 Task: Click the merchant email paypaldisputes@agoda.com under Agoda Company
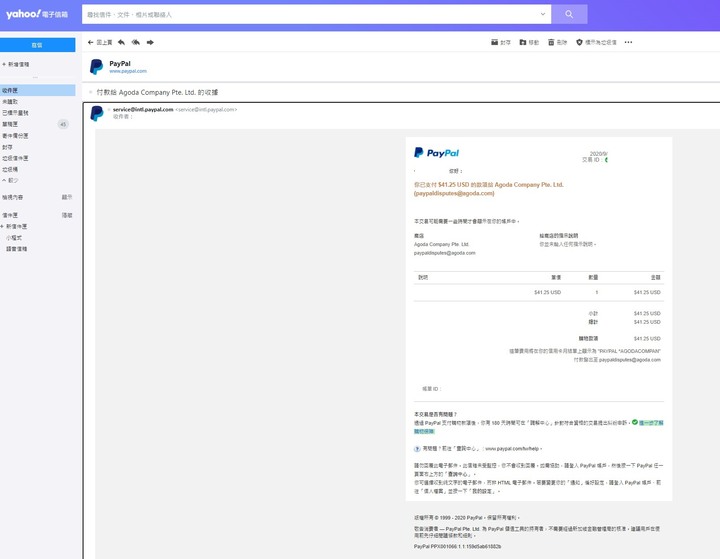tap(444, 253)
